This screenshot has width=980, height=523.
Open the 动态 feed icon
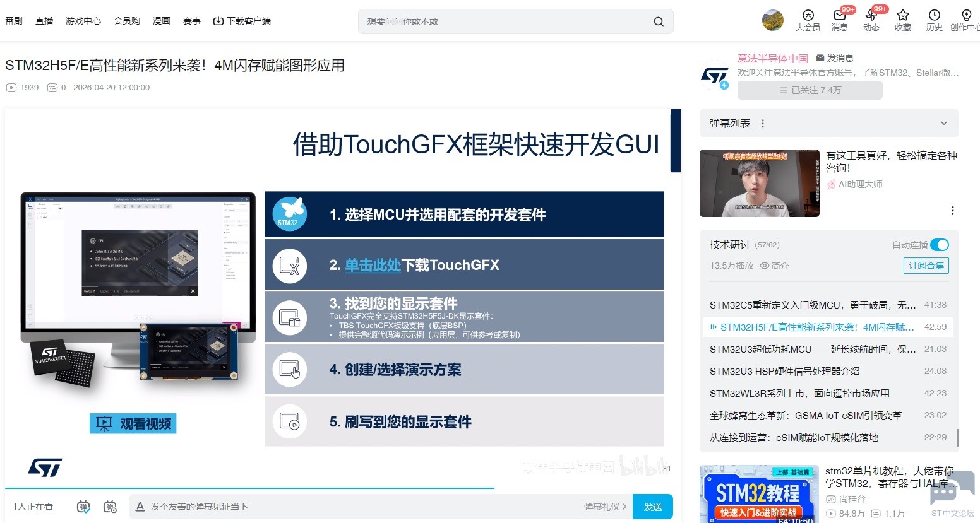pos(871,20)
